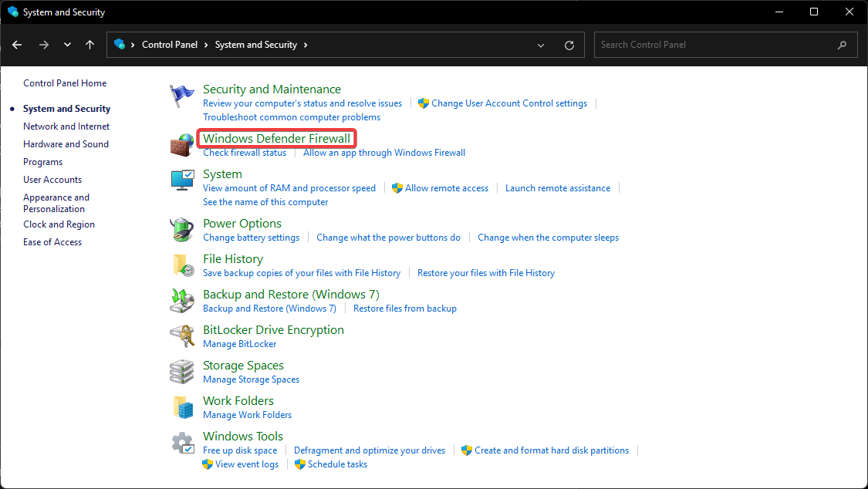Click the Work Folders icon

click(x=181, y=407)
